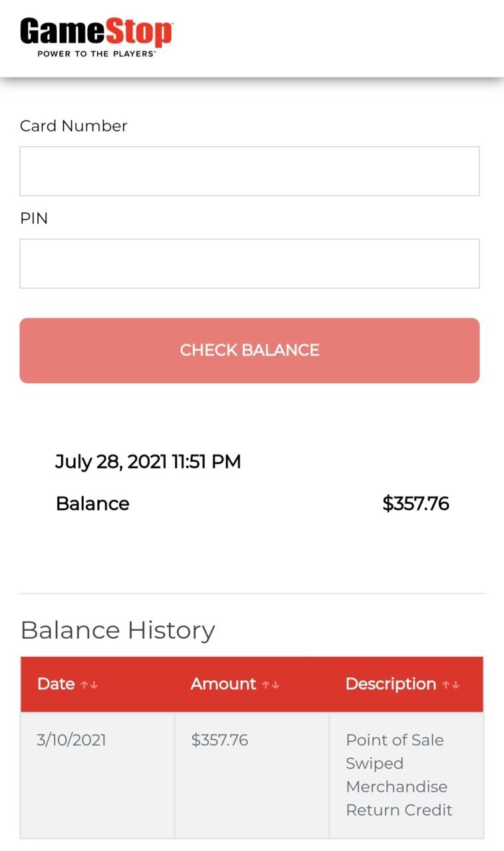Sort table by Description header

406,685
